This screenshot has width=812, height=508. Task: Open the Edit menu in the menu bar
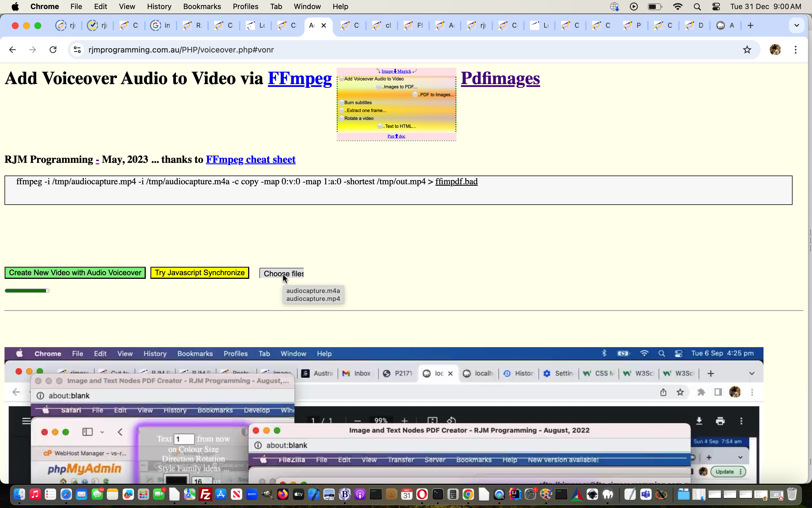tap(100, 7)
